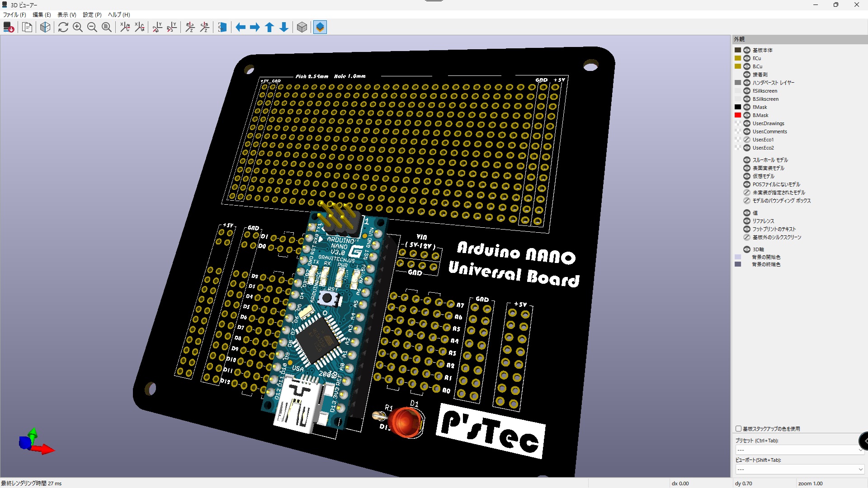Viewport: 868px width, 488px height.
Task: Click the zoom in magnifier icon
Action: pos(78,28)
